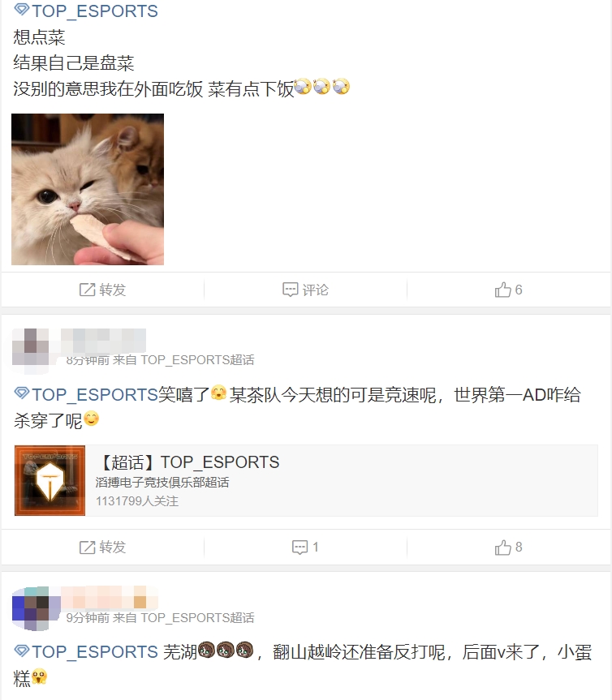
Task: Click the 1131799人关注 follower count on the card
Action: [136, 501]
